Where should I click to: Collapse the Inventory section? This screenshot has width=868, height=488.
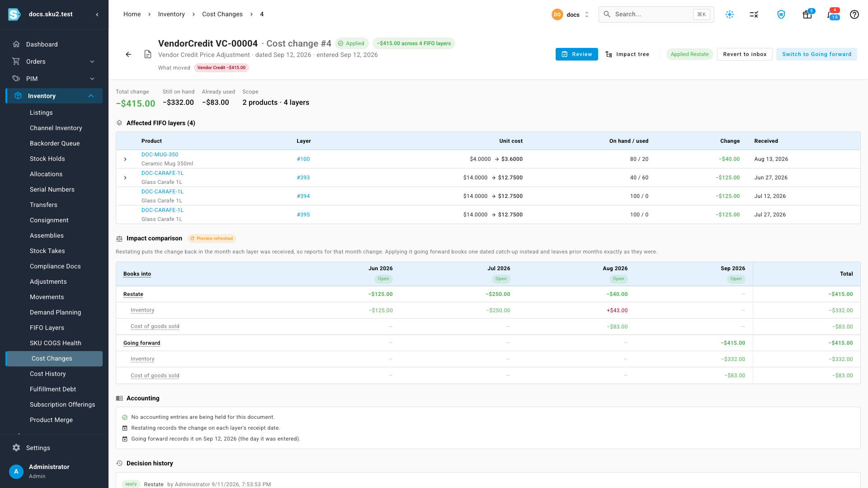tap(91, 96)
